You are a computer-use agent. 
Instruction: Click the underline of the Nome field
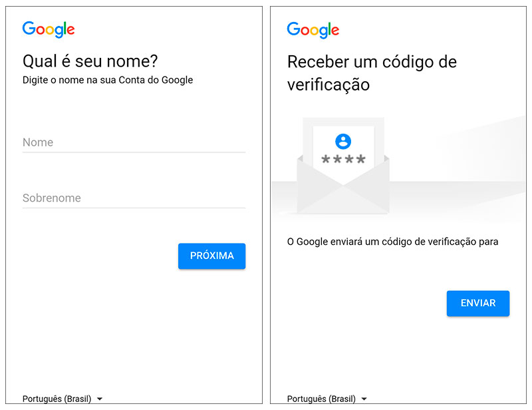click(x=134, y=152)
